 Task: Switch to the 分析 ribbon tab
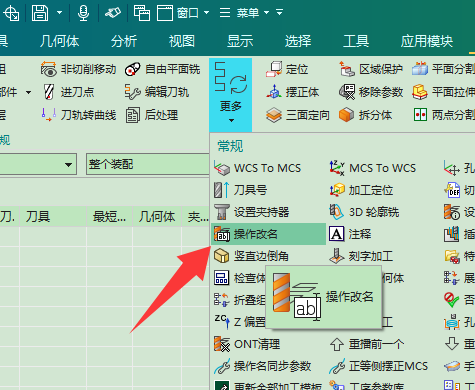(124, 41)
